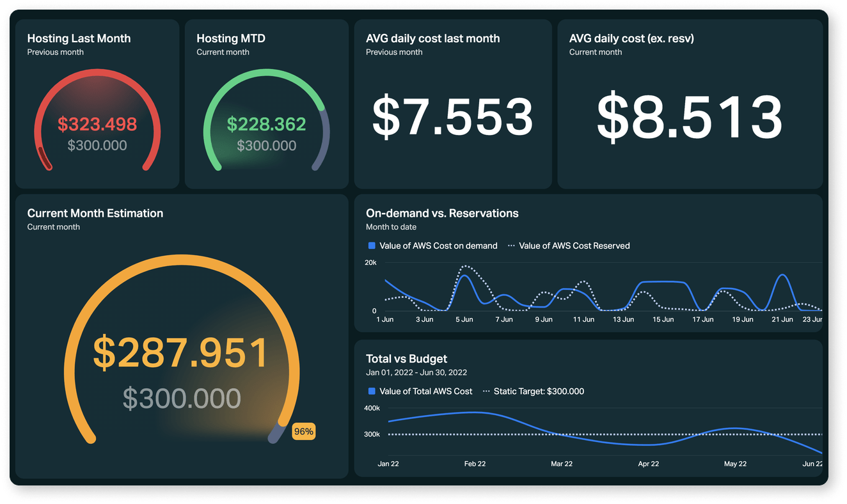Click the Feb 22 label on budget chart
The width and height of the screenshot is (847, 504).
point(475,464)
